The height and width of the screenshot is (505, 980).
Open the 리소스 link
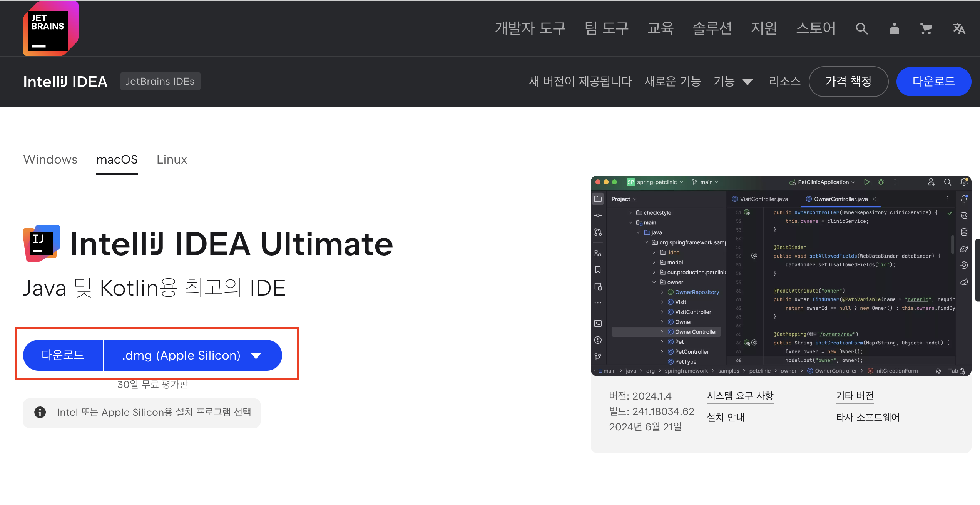point(784,81)
